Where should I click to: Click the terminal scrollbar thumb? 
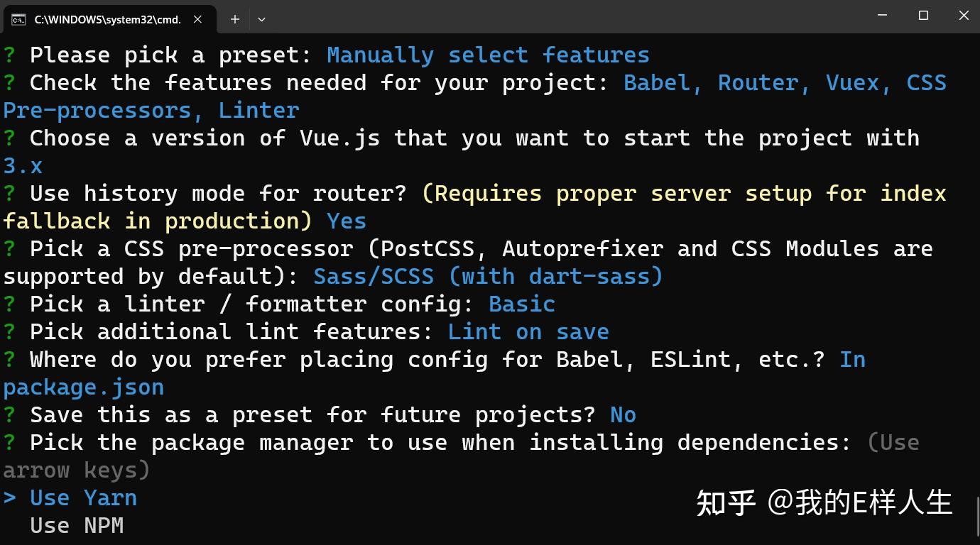(976, 518)
